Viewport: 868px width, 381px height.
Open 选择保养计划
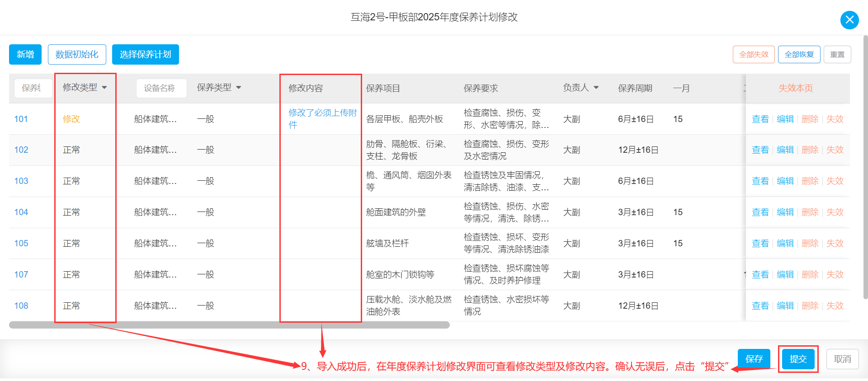[146, 54]
